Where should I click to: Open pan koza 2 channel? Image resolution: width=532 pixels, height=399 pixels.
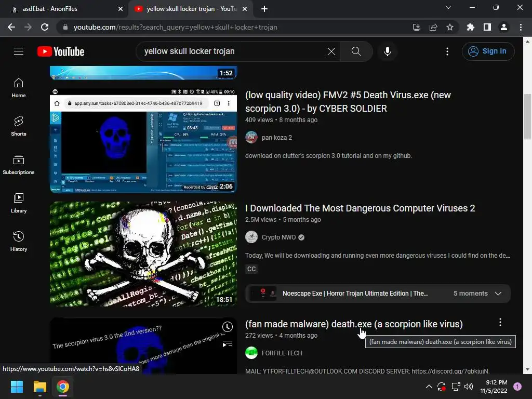pos(276,137)
